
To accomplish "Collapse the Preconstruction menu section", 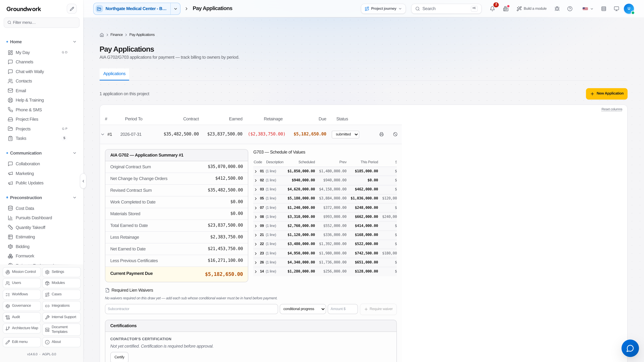I will (x=74, y=198).
